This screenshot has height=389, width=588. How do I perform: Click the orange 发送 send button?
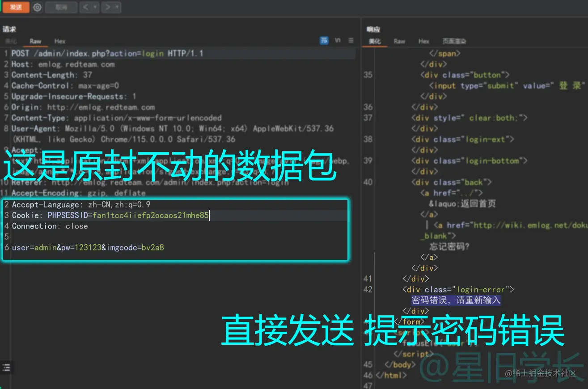16,7
